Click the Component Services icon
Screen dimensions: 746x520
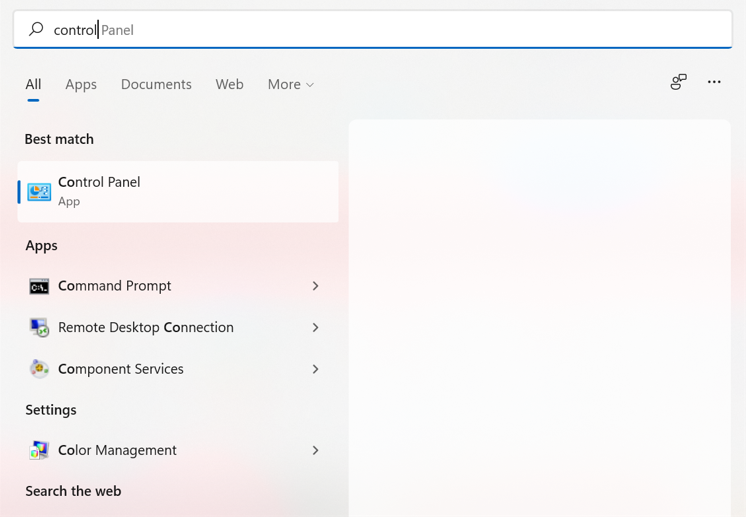point(39,369)
